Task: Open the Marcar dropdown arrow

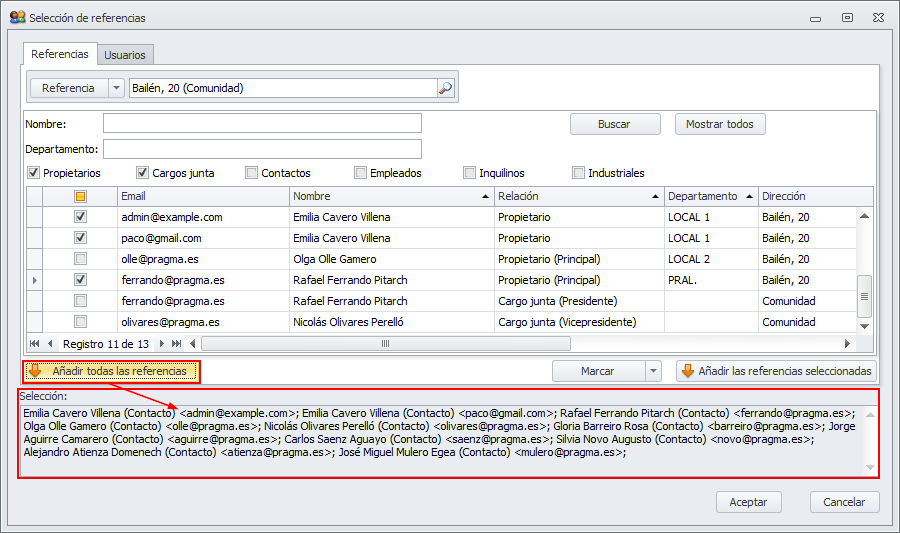Action: point(653,371)
